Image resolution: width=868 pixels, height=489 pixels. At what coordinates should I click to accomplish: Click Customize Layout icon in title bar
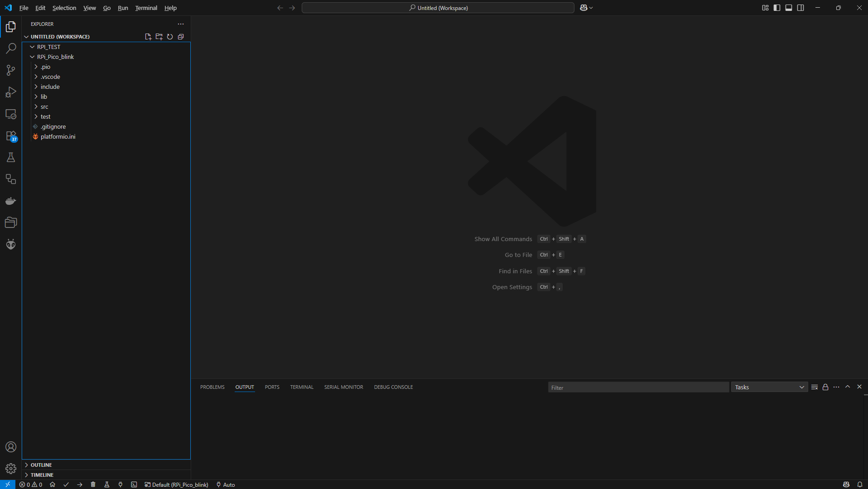(x=765, y=8)
